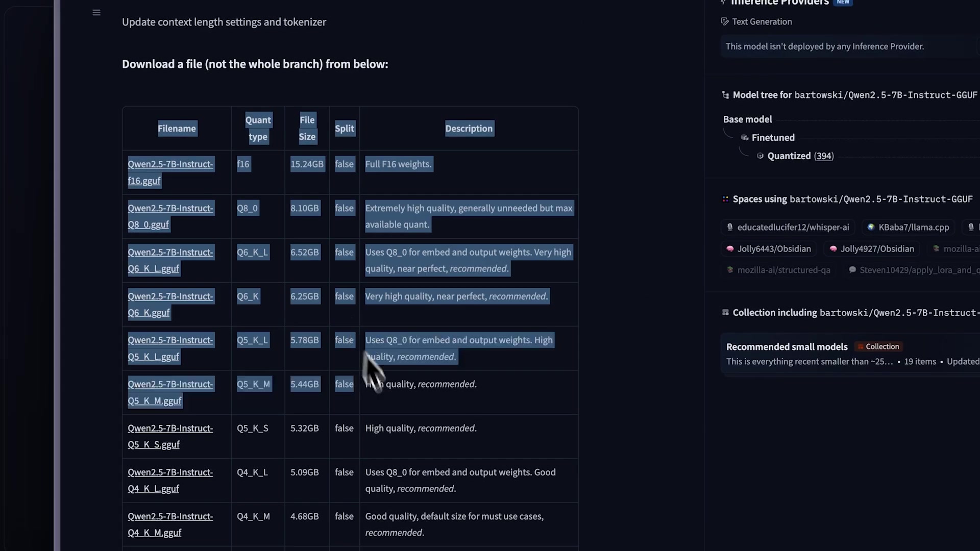
Task: Click the orange Collection badge
Action: pyautogui.click(x=878, y=347)
